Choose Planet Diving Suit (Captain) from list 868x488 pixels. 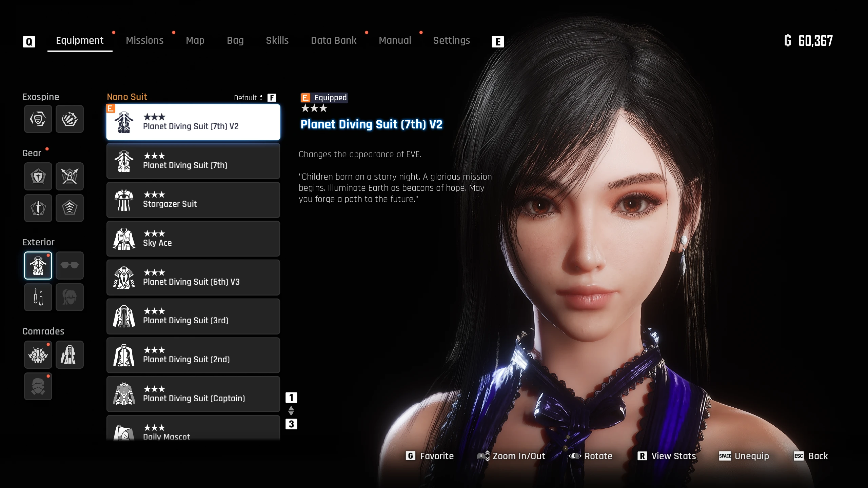tap(193, 394)
